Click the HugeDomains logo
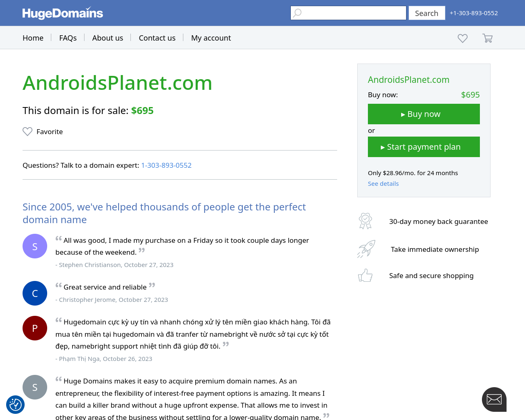 coord(63,13)
